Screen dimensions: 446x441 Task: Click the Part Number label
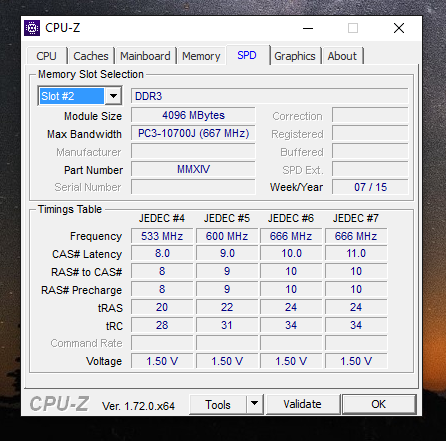point(94,170)
